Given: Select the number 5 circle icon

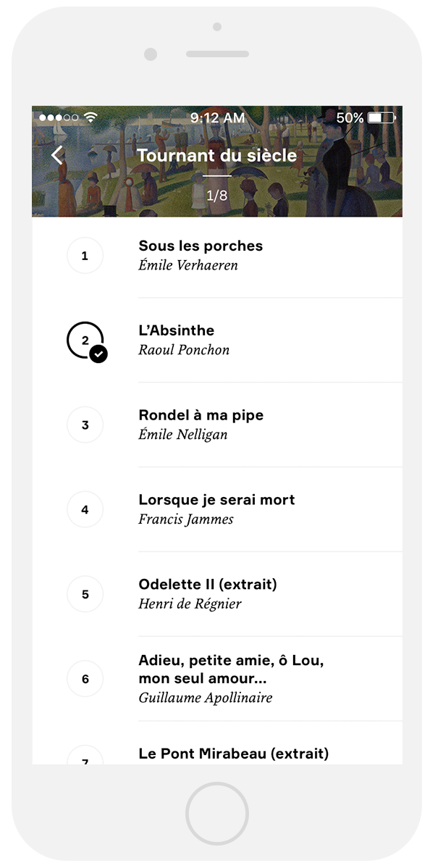Looking at the screenshot, I should click(x=85, y=595).
